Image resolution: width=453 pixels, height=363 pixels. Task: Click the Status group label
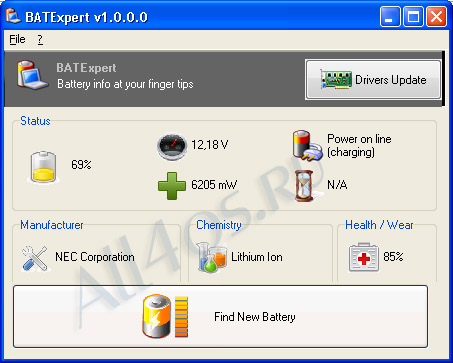[35, 121]
